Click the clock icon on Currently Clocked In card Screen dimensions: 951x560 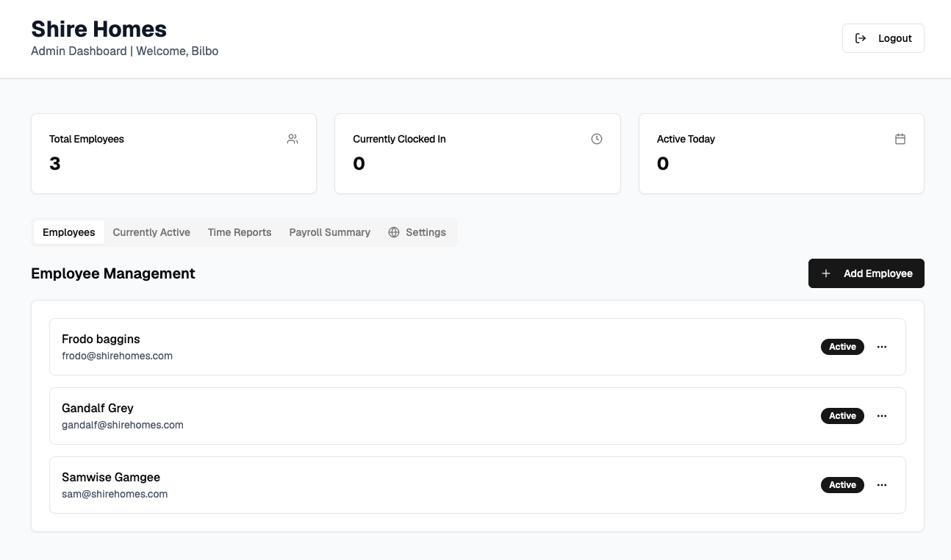coord(596,138)
